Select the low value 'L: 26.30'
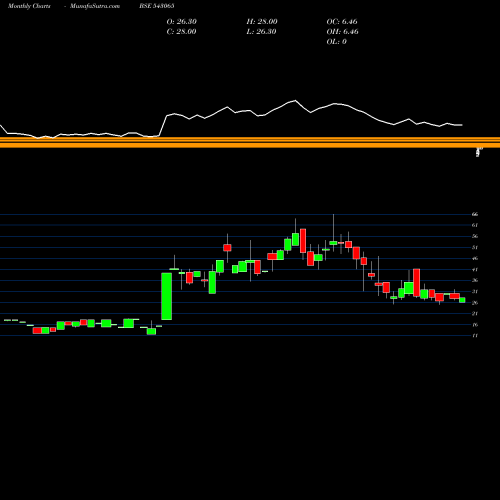500x500 pixels. click(x=261, y=32)
